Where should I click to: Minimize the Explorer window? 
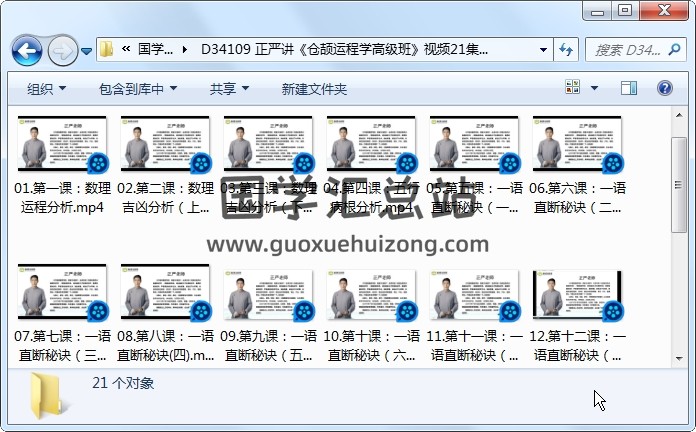pos(597,11)
